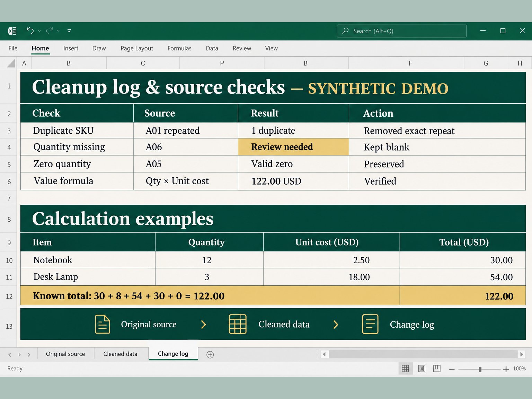Click the horizontal scrollbar track

point(423,354)
